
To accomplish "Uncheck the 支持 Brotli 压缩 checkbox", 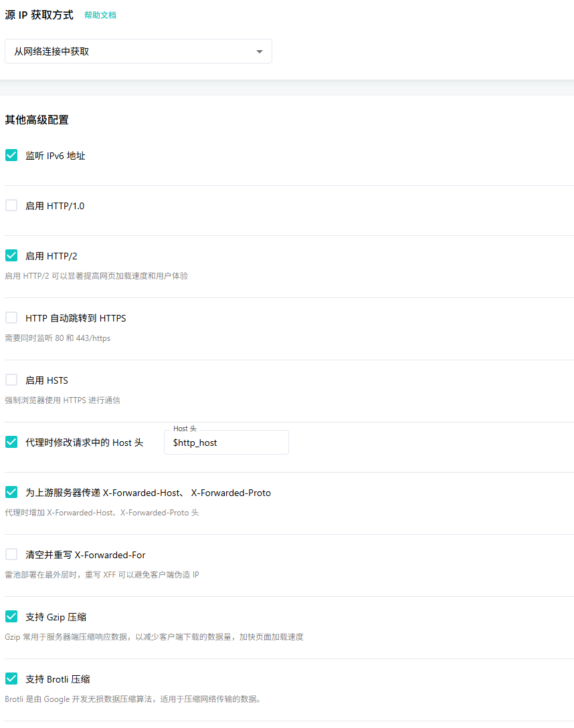I will pyautogui.click(x=11, y=679).
